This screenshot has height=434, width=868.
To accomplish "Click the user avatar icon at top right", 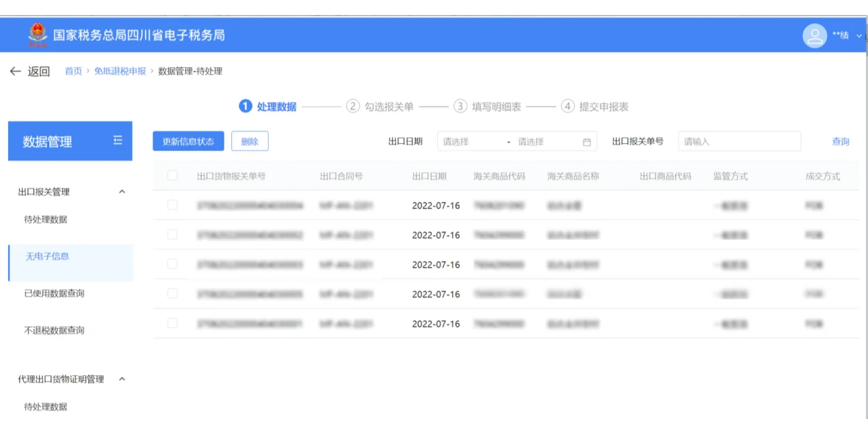I will click(814, 34).
